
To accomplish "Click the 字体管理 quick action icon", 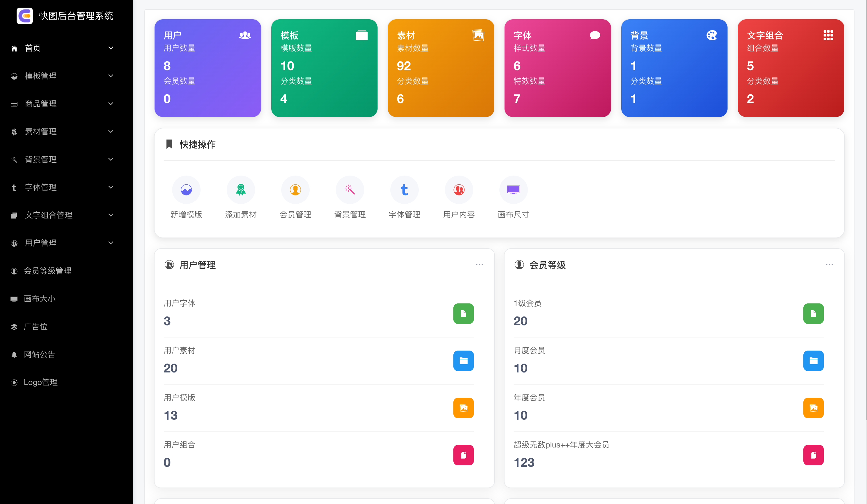I will click(x=404, y=189).
